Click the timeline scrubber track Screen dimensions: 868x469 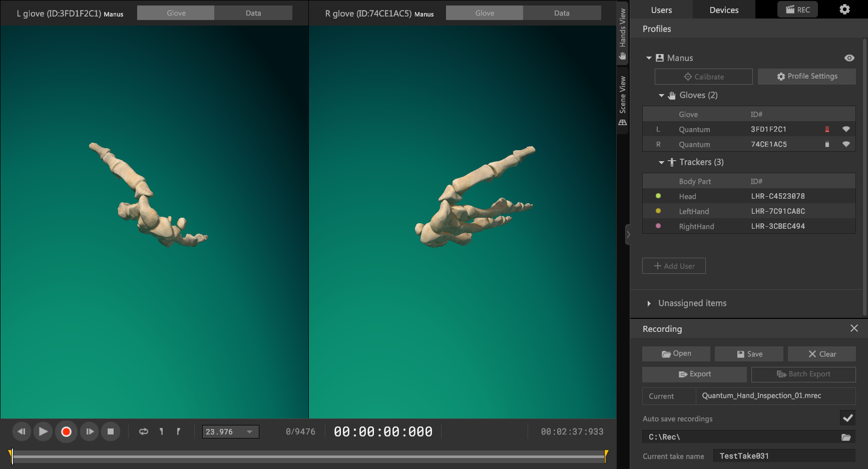[x=308, y=456]
